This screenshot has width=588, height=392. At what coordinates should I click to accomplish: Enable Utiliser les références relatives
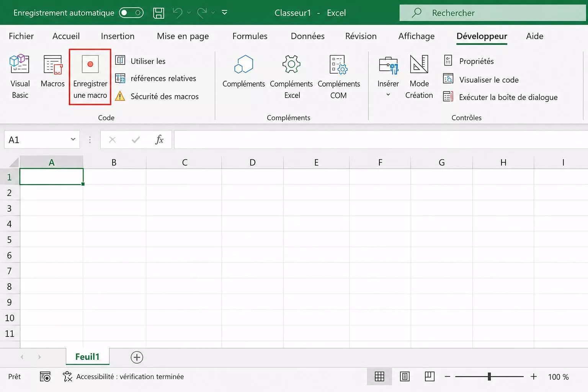click(156, 70)
